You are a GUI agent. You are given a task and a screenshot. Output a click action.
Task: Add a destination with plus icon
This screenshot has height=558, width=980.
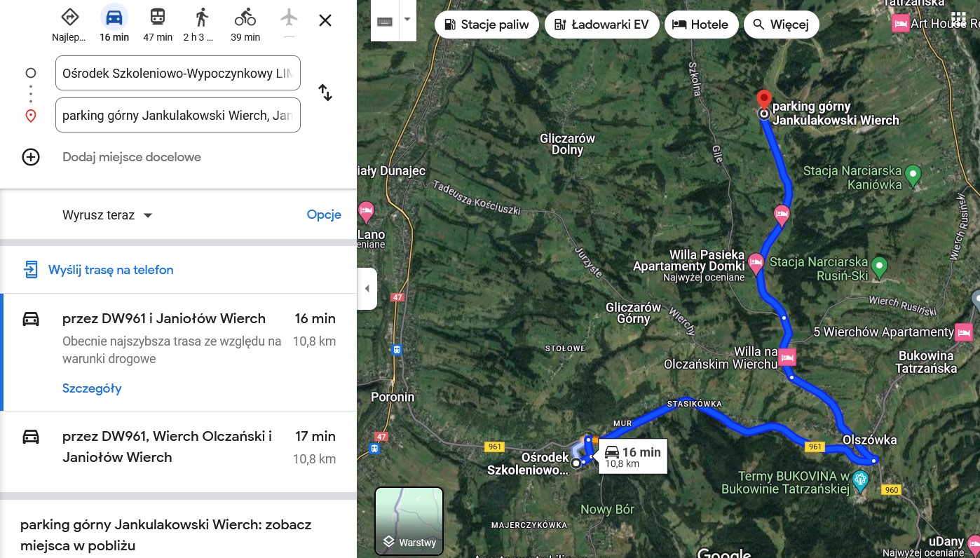[x=31, y=157]
